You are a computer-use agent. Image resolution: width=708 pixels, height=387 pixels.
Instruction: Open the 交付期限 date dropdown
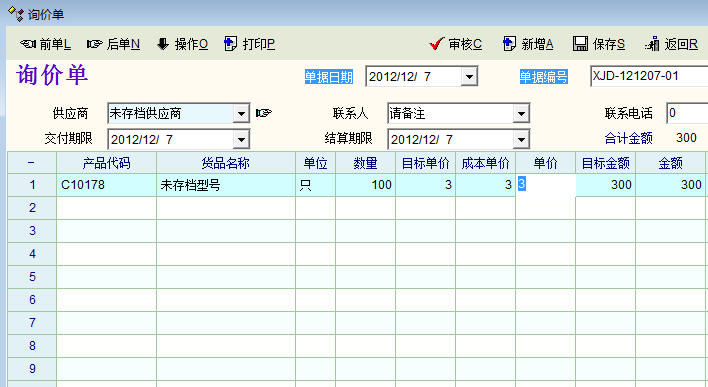(241, 140)
